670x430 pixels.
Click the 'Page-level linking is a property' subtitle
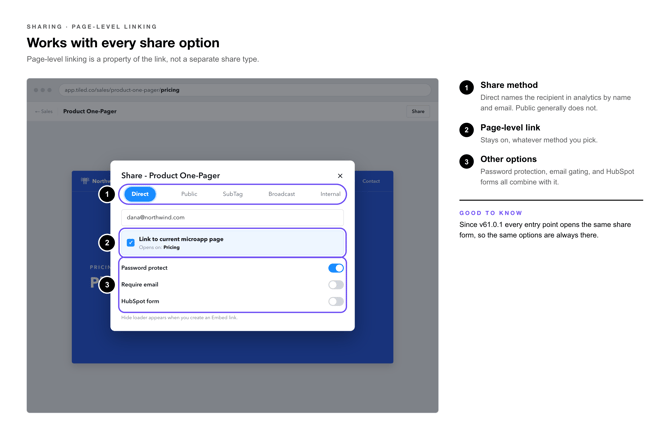coord(143,59)
